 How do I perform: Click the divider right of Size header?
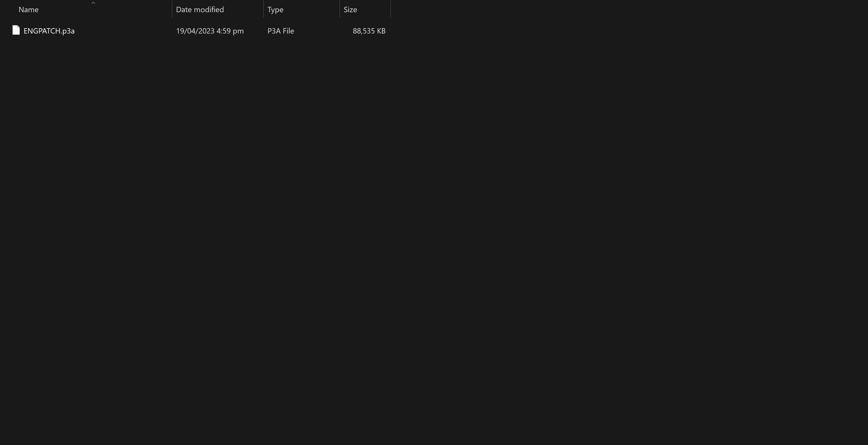coord(390,9)
